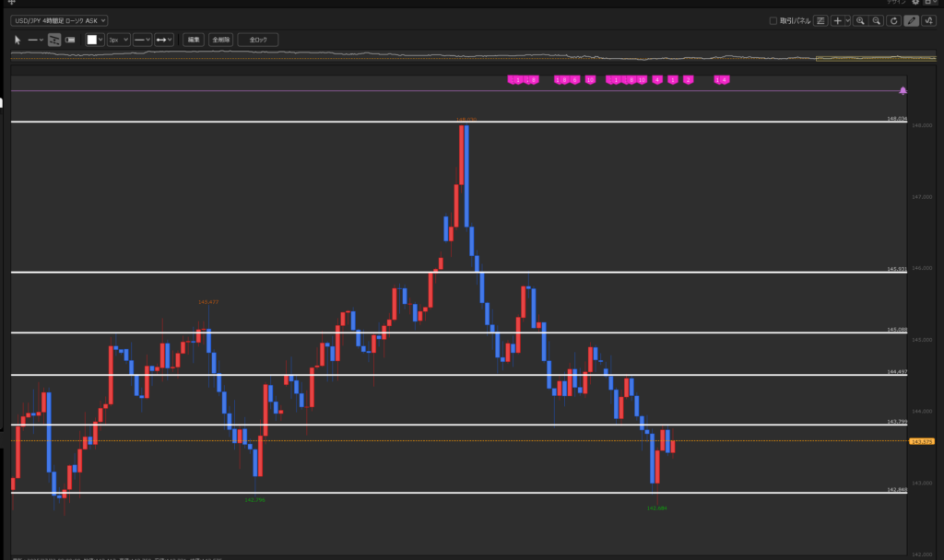944x560 pixels.
Task: Click the purple alert horizontal line
Action: [x=454, y=91]
